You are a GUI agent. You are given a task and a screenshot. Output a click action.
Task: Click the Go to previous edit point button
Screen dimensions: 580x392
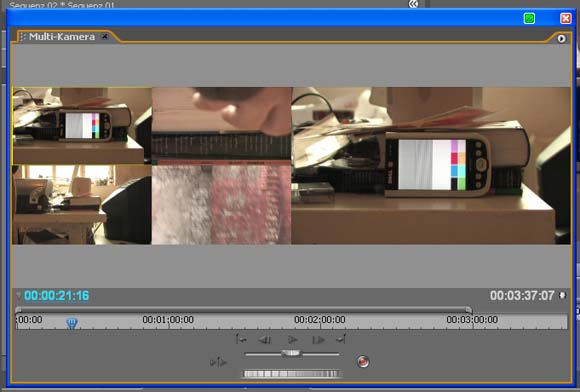pos(241,339)
